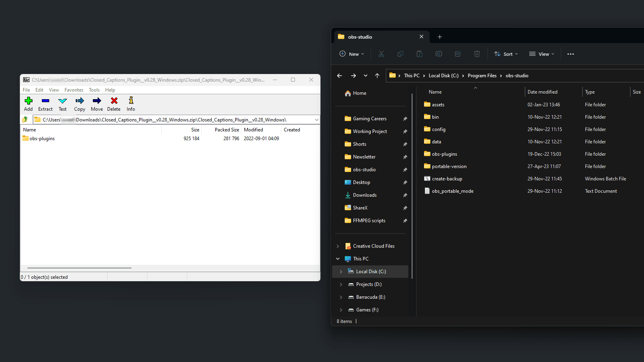Open the Sort dropdown in Explorer
This screenshot has width=644, height=362.
[x=506, y=54]
